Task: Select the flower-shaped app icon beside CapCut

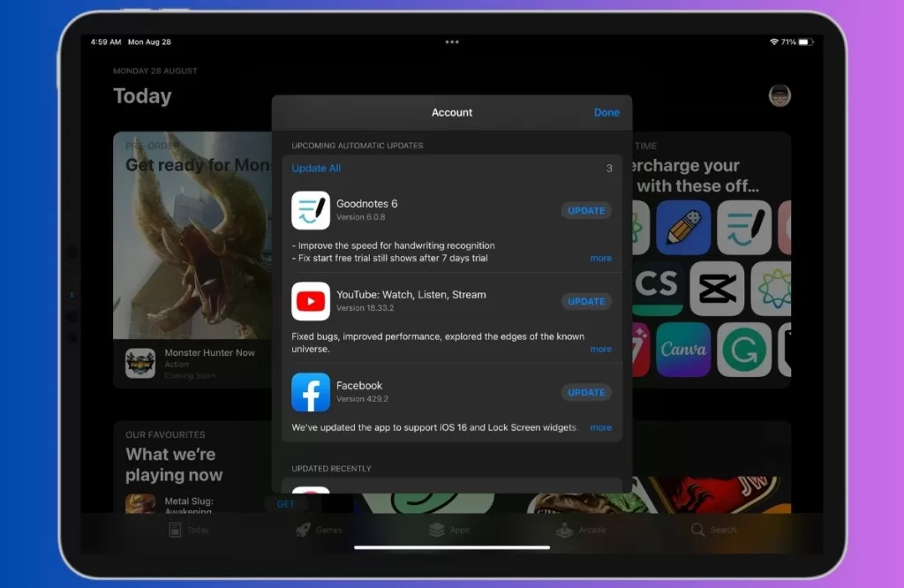Action: 772,289
